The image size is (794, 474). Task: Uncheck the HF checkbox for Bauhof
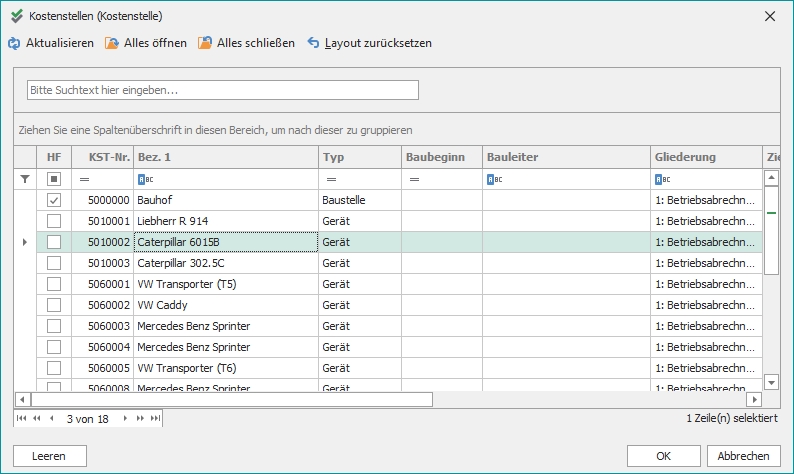tap(54, 200)
